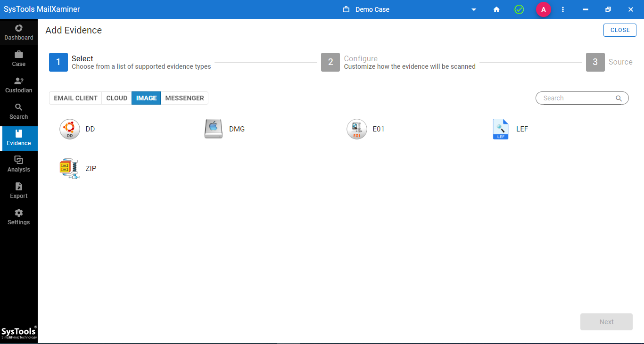Open the Dashboard sidebar item
Image resolution: width=644 pixels, height=344 pixels.
click(x=19, y=32)
